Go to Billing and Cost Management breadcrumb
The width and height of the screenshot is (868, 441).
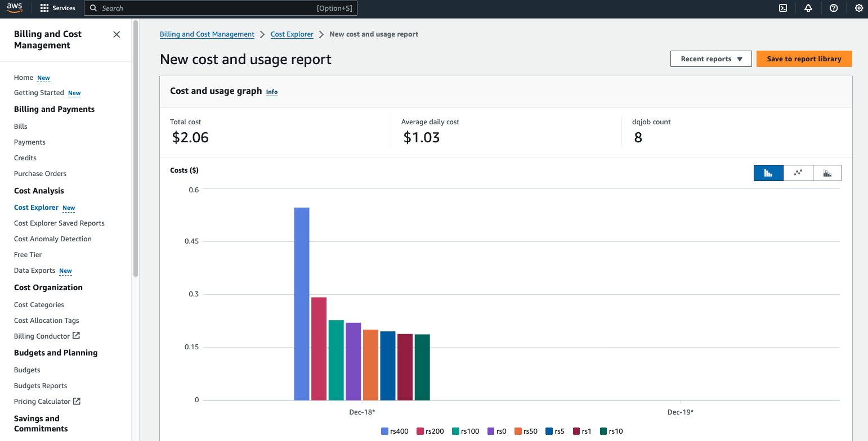point(207,34)
